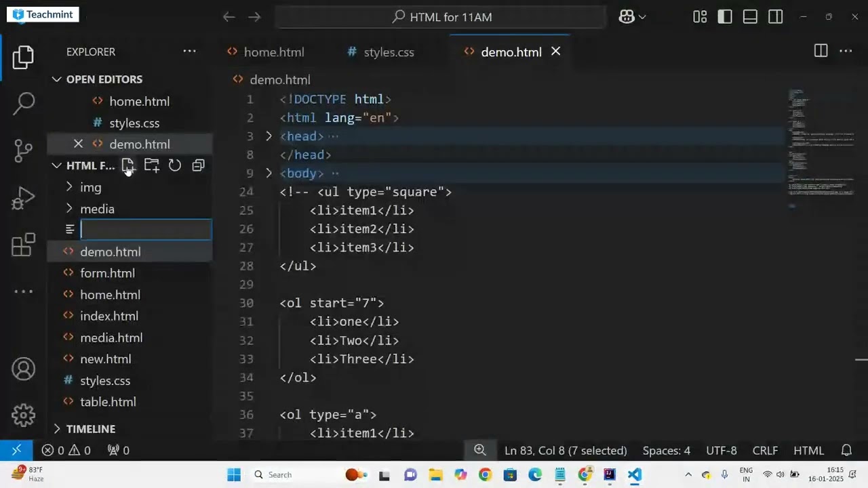The image size is (868, 488).
Task: Click the cursor position Ln 83, Col 8
Action: pos(566,451)
